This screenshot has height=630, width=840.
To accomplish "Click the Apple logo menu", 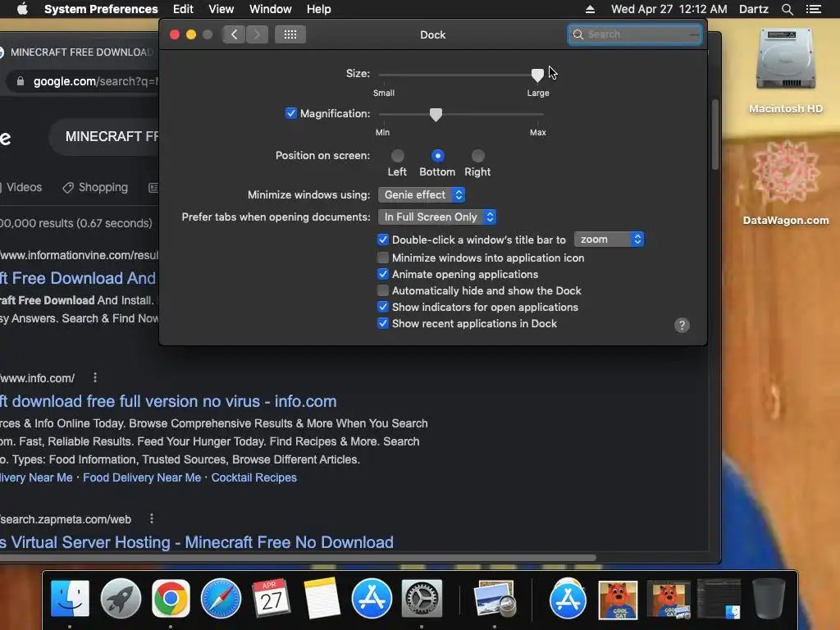I will (22, 9).
